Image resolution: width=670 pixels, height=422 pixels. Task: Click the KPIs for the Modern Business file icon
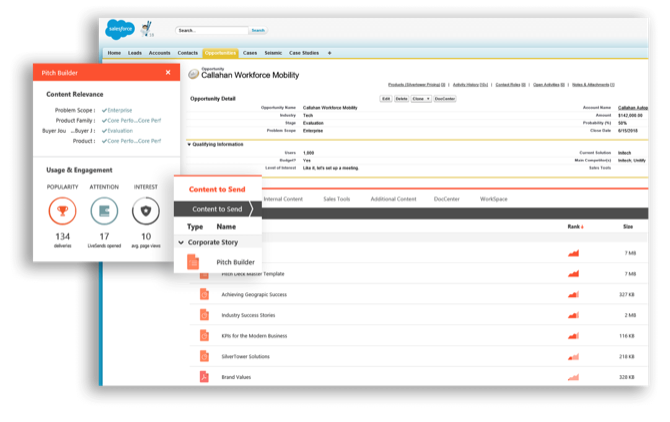click(x=203, y=335)
